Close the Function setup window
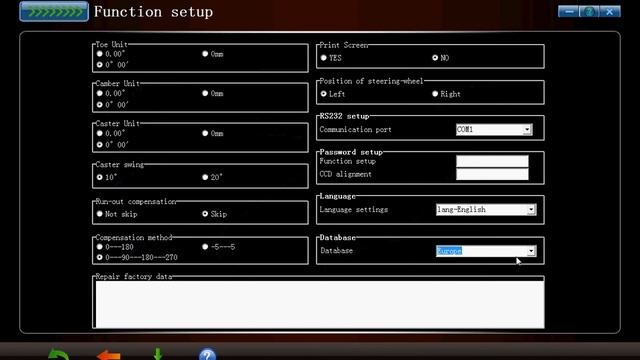 [x=610, y=11]
